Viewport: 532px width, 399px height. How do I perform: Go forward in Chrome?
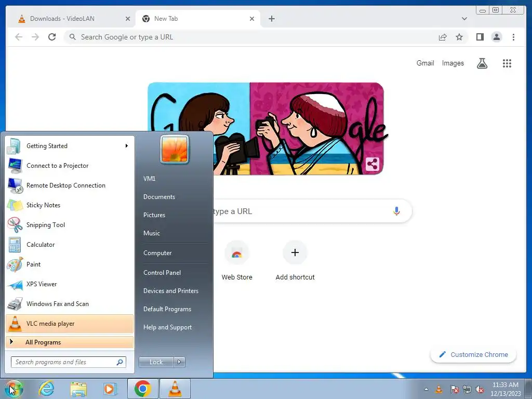click(x=35, y=37)
